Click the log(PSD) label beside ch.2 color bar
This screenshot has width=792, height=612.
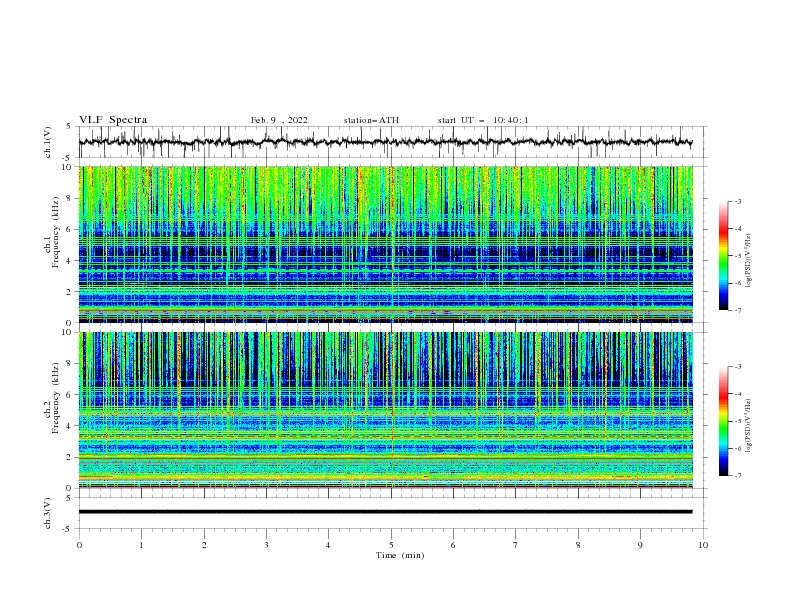click(x=749, y=425)
